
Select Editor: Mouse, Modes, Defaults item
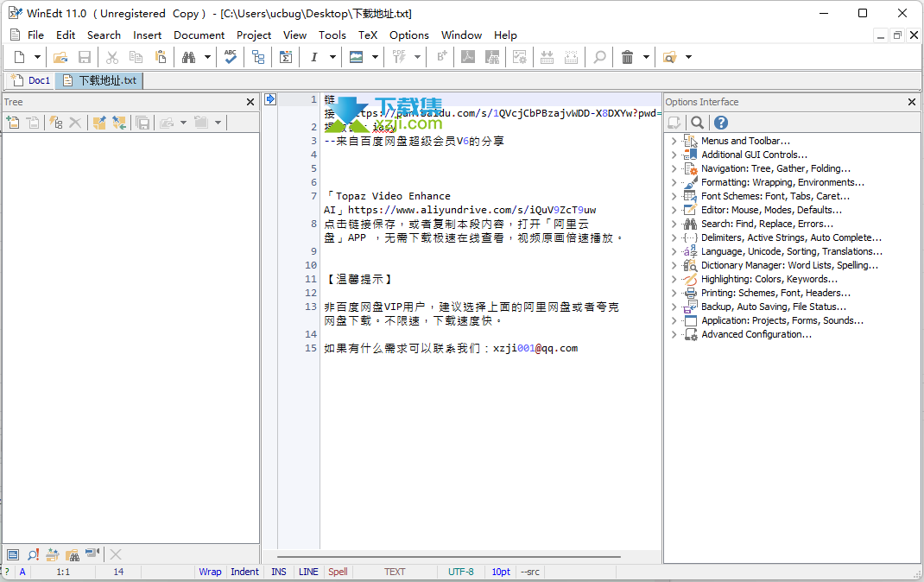[x=771, y=210]
